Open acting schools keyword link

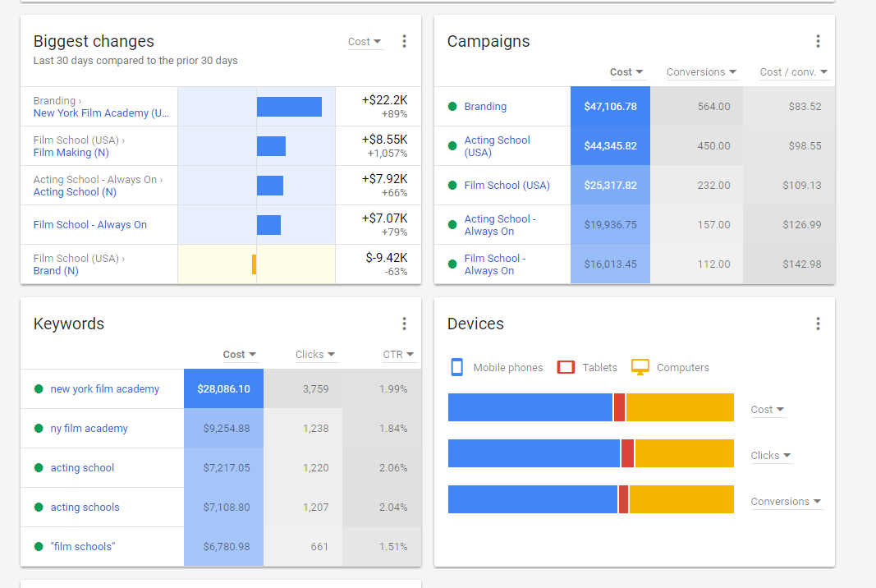[x=85, y=507]
